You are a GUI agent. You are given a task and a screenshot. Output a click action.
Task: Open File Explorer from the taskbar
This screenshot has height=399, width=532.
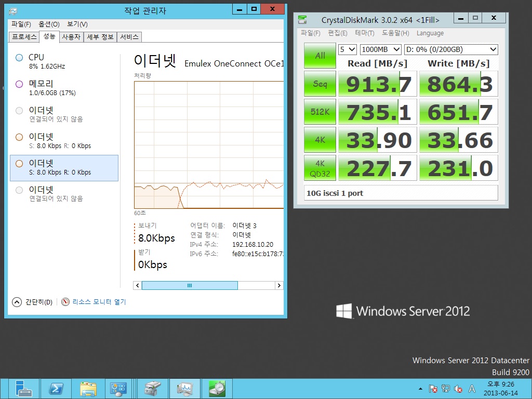coord(88,389)
